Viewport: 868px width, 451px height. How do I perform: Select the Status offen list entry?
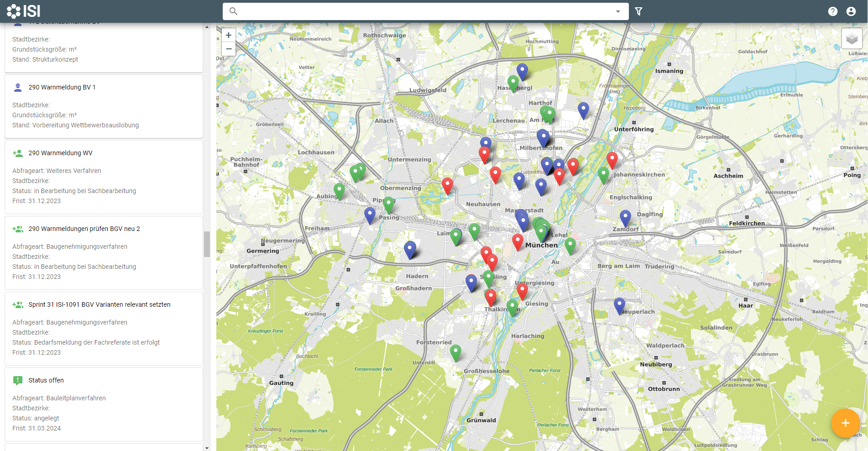(46, 380)
